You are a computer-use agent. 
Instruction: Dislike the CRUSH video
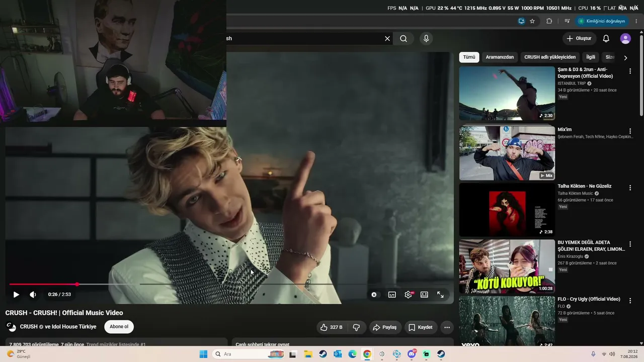[356, 327]
